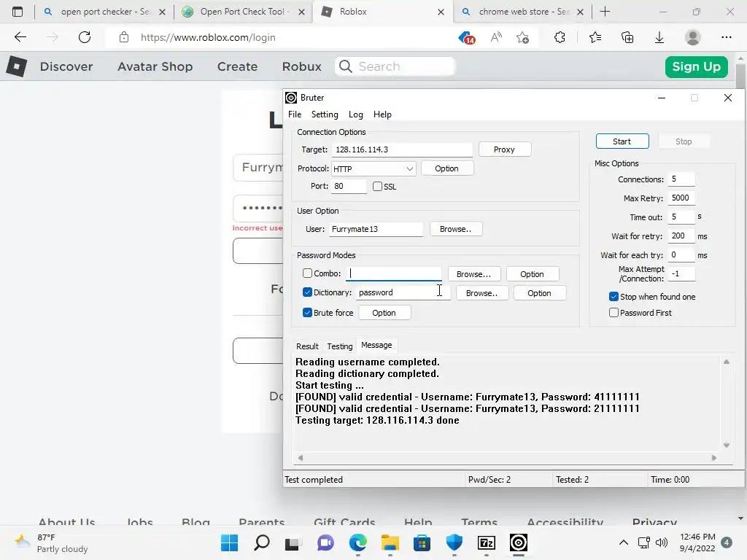Uncheck the Brute force checkbox
Screen dimensions: 747x560
coord(307,313)
